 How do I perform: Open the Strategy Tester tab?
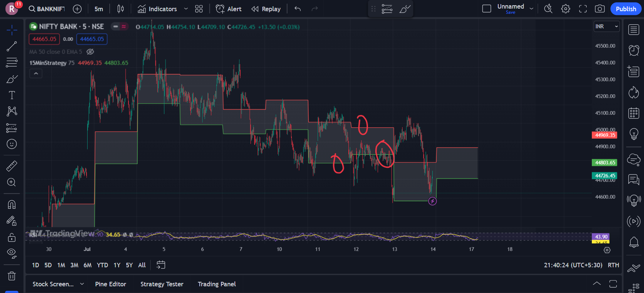point(162,284)
